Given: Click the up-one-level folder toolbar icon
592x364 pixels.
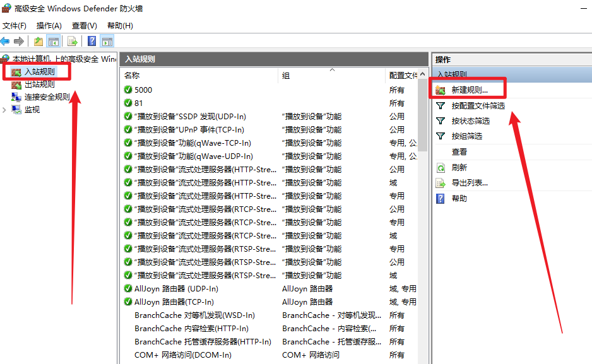Looking at the screenshot, I should tap(38, 42).
